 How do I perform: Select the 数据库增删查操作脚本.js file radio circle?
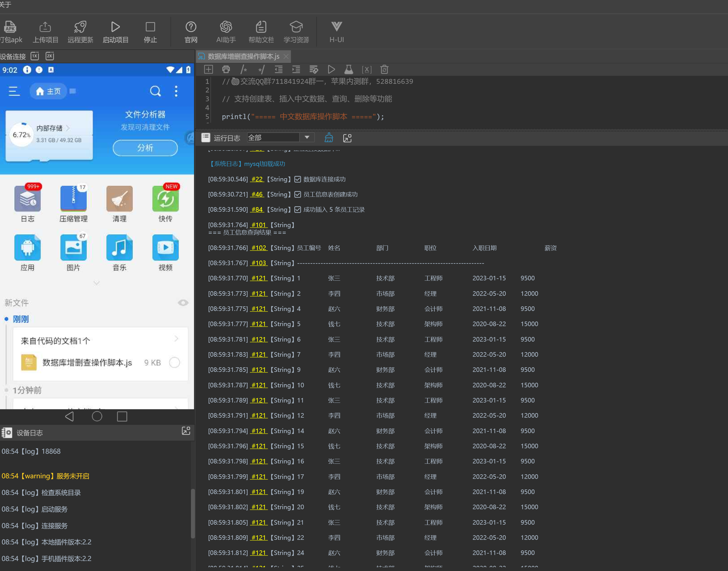(174, 362)
